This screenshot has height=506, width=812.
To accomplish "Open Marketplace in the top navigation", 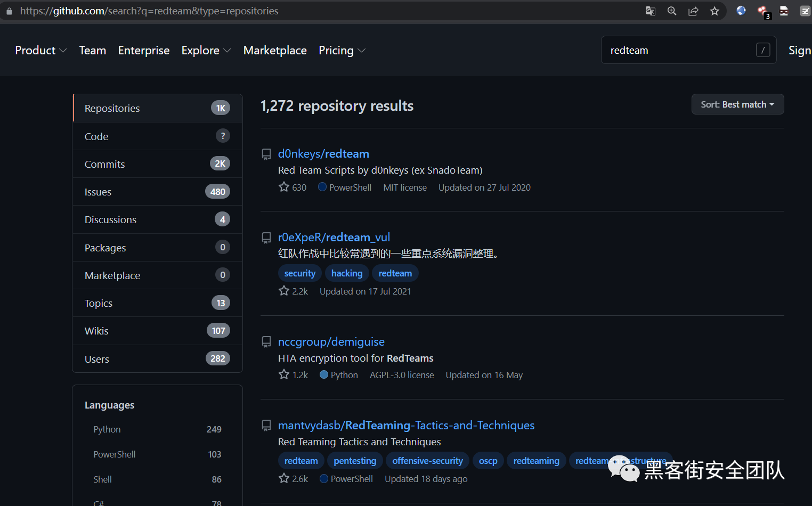I will (x=275, y=50).
